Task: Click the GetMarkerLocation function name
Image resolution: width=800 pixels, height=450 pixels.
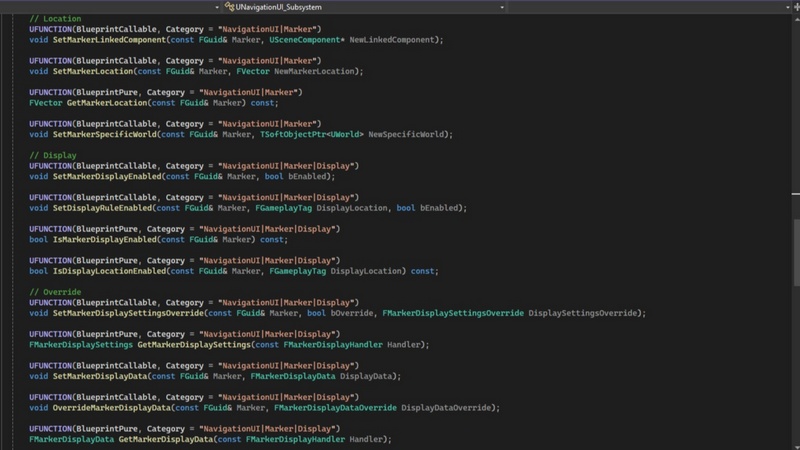Action: click(x=106, y=103)
